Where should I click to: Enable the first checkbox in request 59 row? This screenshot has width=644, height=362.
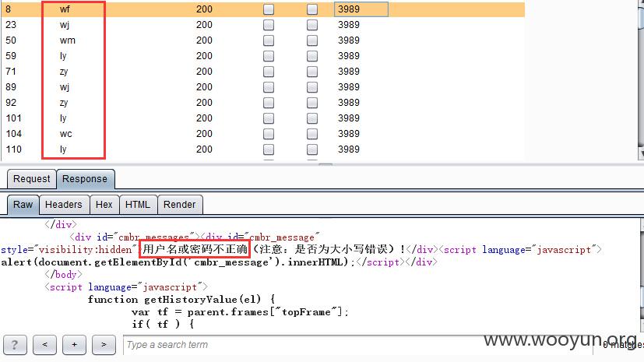269,56
